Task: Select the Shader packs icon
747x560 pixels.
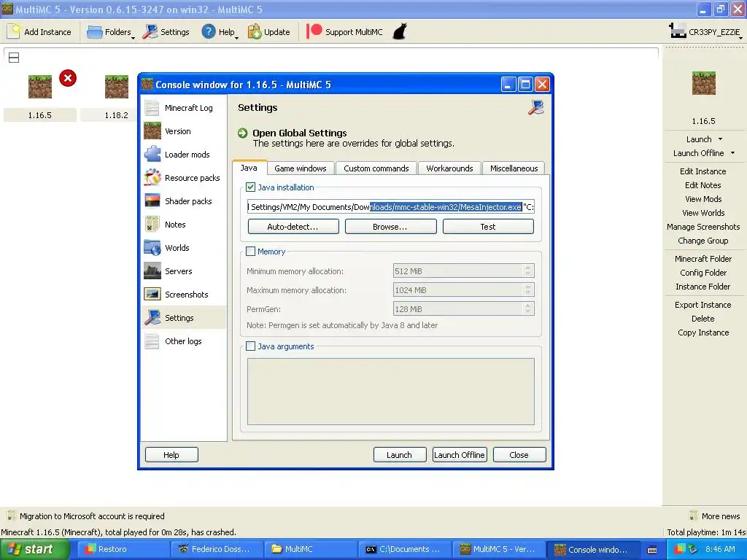Action: 152,201
